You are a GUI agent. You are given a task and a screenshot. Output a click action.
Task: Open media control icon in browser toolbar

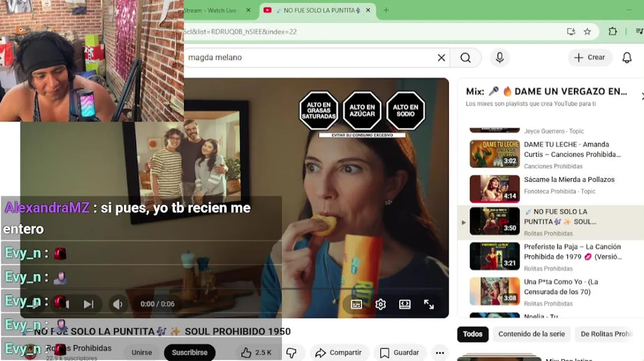pyautogui.click(x=639, y=32)
